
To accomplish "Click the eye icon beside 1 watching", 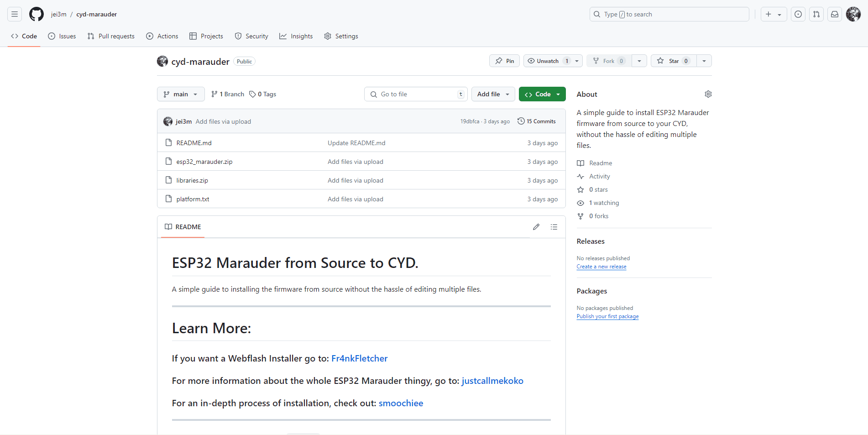I will click(580, 203).
